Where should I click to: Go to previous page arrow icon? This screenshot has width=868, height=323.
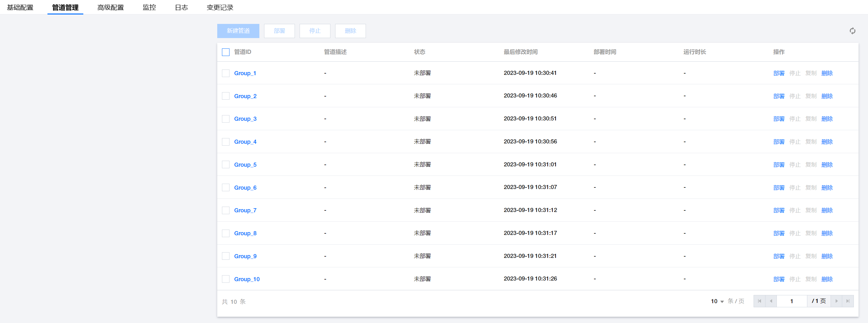coord(771,301)
